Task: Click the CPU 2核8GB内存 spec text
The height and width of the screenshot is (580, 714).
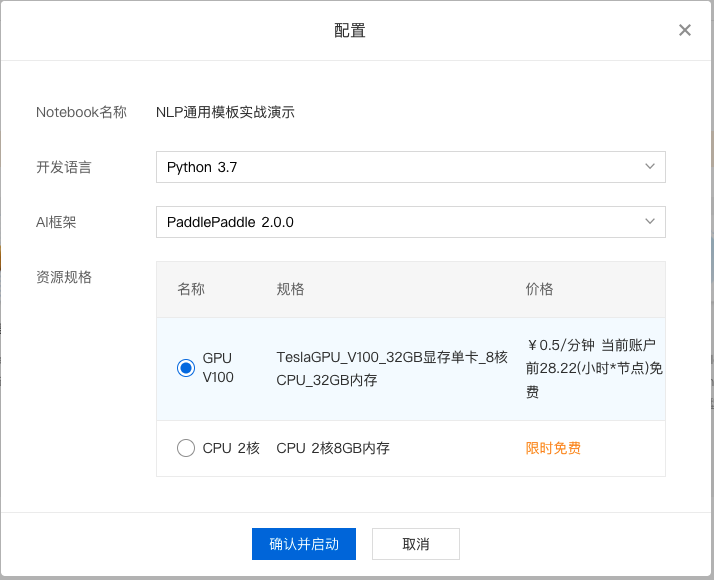Action: 333,448
